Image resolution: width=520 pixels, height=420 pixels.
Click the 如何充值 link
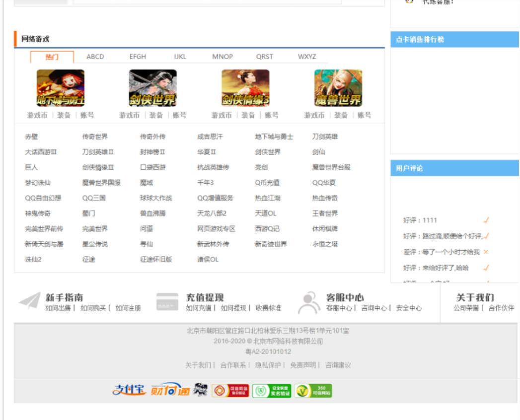pyautogui.click(x=199, y=308)
